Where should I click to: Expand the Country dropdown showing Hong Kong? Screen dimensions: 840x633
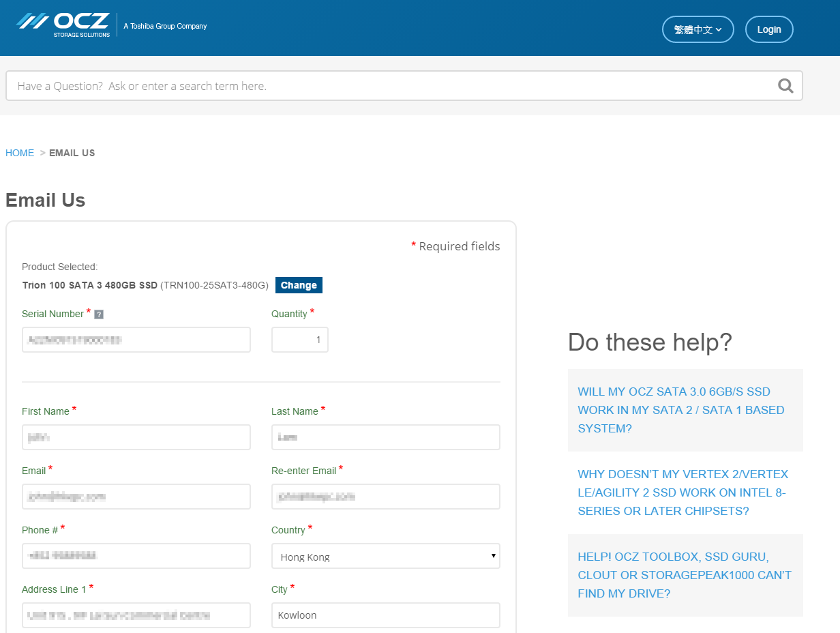tap(386, 556)
